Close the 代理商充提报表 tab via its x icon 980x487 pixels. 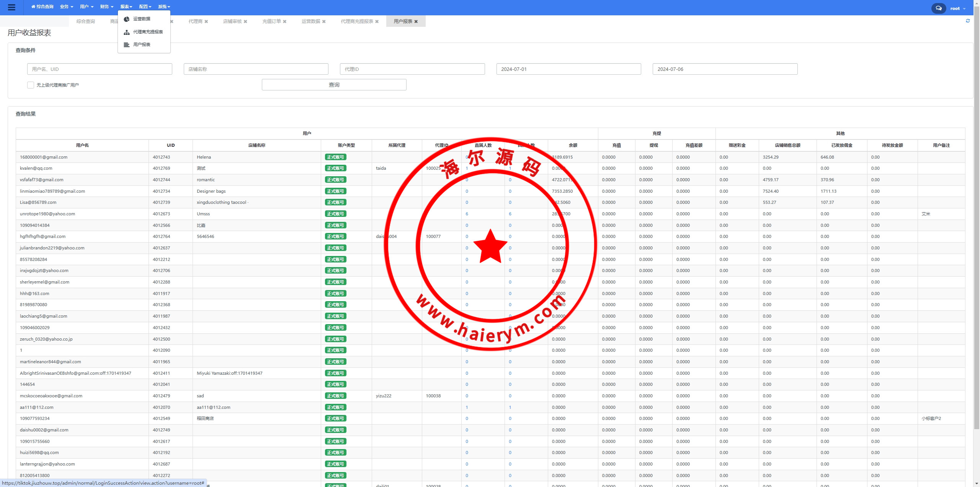[x=377, y=21]
